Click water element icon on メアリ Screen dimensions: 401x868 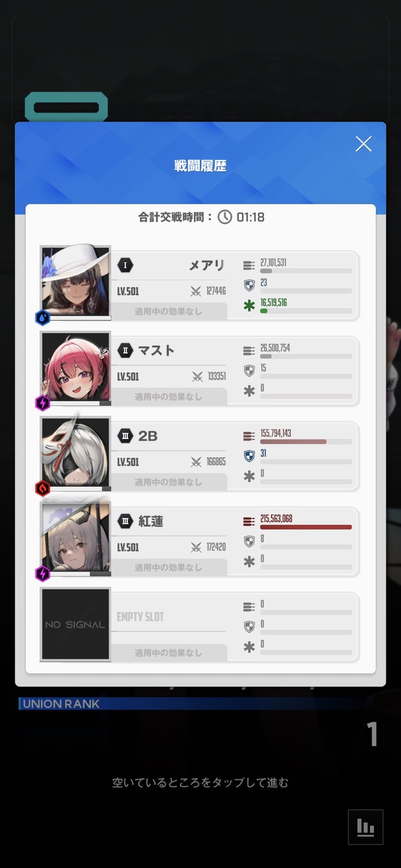click(43, 317)
